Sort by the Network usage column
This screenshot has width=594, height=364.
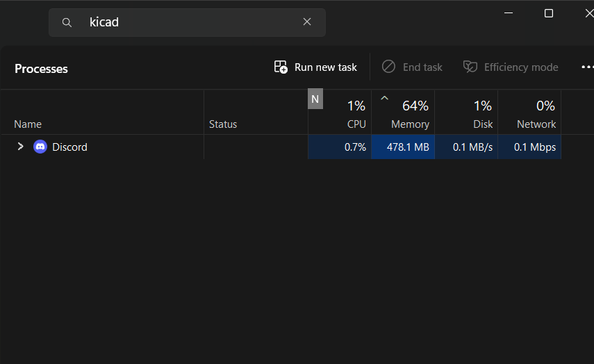(536, 115)
